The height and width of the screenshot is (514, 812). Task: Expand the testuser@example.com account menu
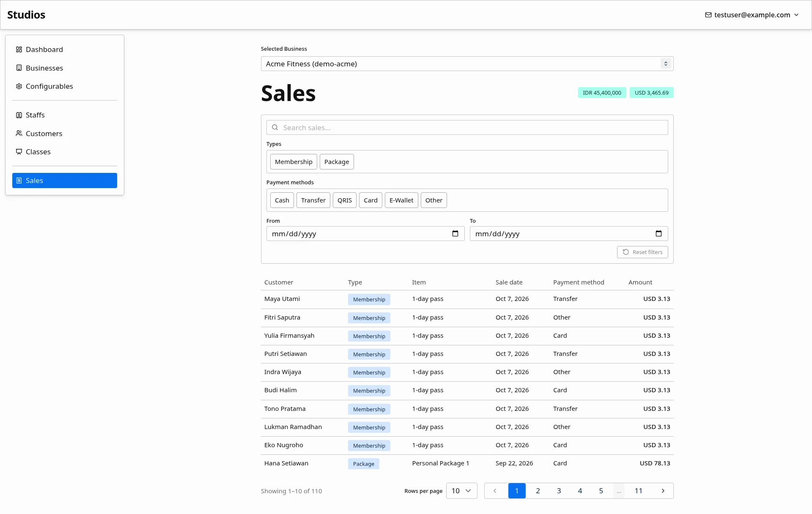coord(752,15)
